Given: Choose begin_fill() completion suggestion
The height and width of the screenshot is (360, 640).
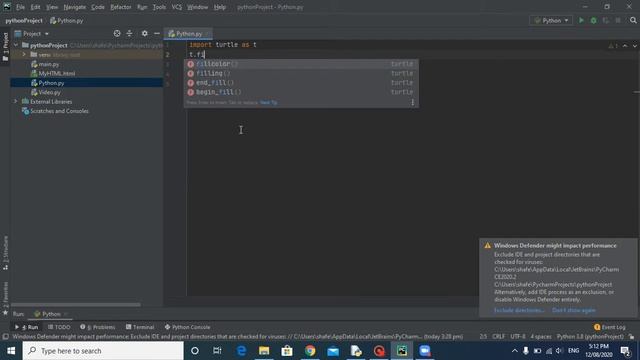Looking at the screenshot, I should tap(301, 92).
